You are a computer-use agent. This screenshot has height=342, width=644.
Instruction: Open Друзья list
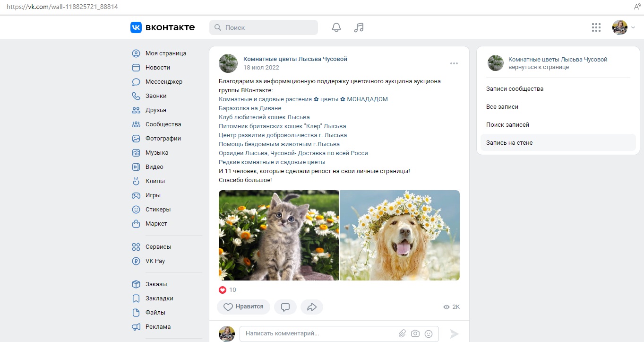(156, 110)
